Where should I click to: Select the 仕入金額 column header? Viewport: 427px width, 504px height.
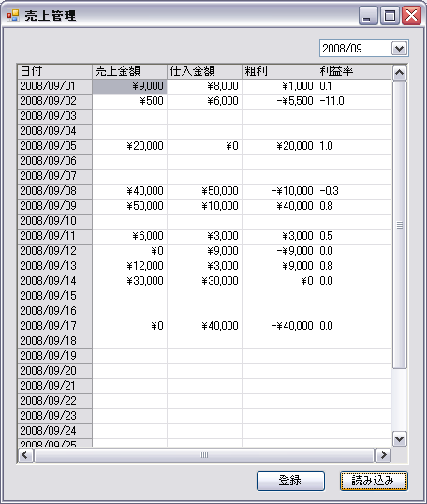204,71
